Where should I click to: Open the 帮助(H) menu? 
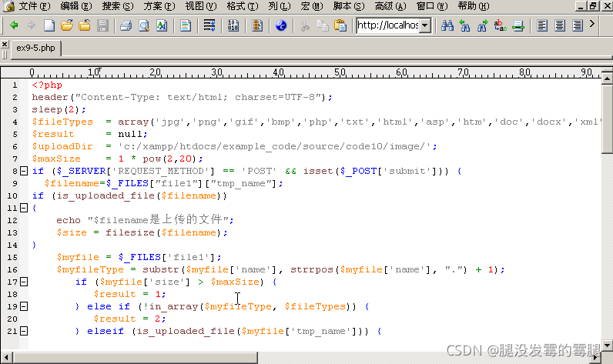474,6
